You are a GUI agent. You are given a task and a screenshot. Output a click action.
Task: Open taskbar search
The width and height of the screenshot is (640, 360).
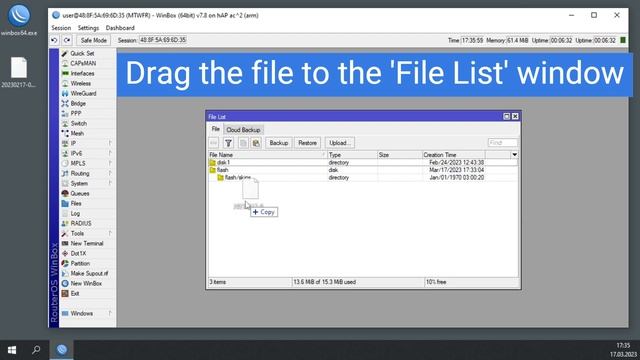click(36, 350)
